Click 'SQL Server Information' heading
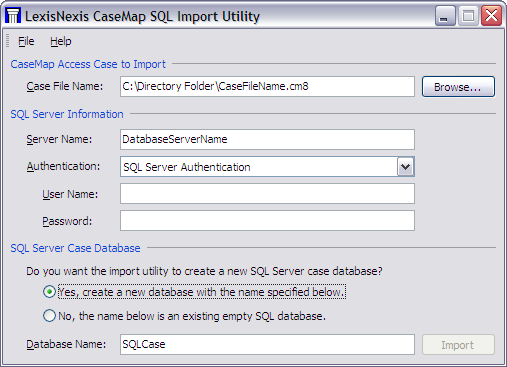Image resolution: width=507 pixels, height=367 pixels. (x=67, y=114)
